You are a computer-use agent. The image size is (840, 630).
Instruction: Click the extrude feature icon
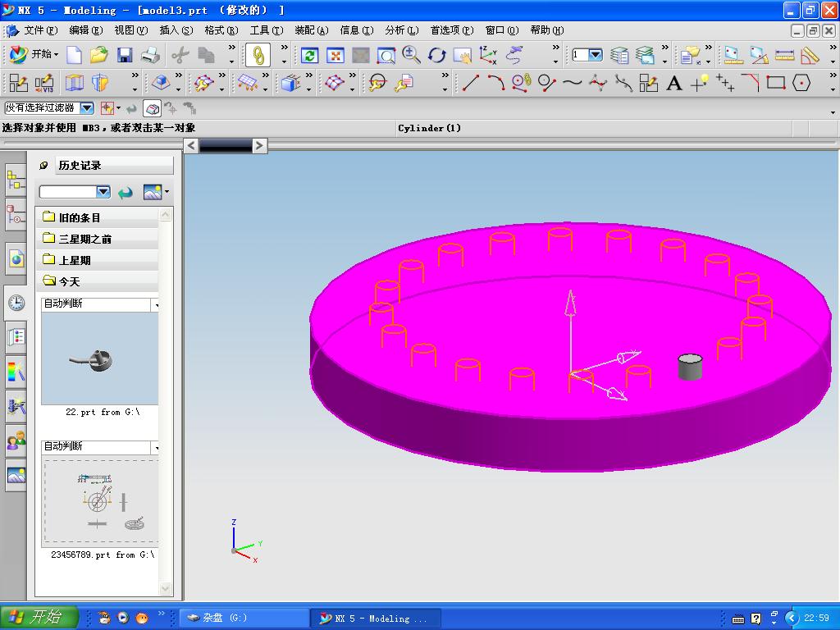point(75,83)
